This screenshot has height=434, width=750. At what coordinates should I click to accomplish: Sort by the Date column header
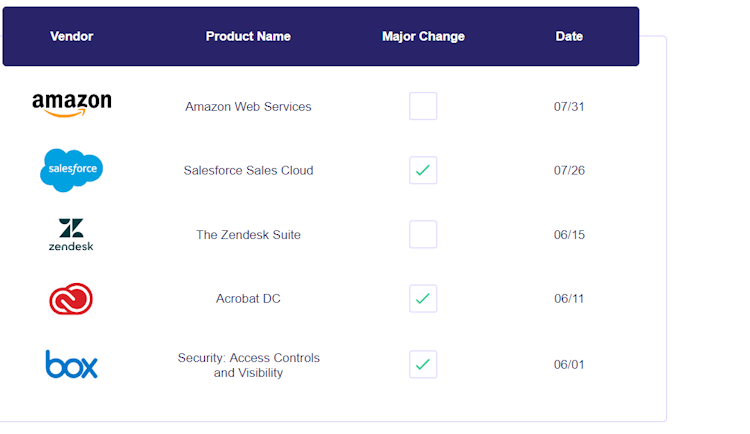coord(569,37)
